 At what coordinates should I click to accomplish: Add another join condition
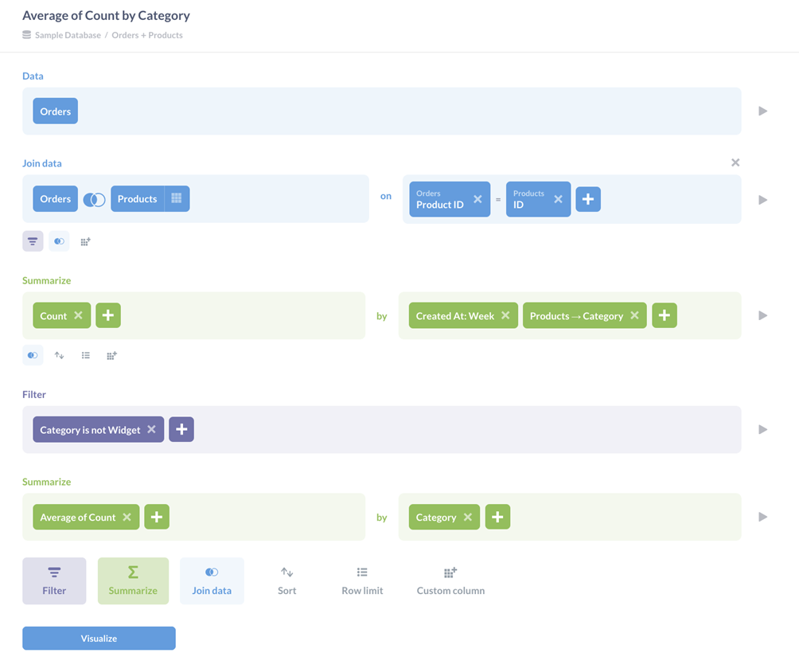tap(588, 199)
